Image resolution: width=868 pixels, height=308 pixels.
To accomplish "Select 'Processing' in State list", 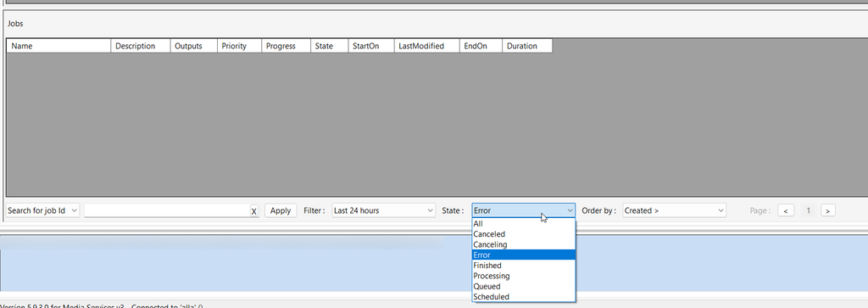I will pyautogui.click(x=524, y=276).
